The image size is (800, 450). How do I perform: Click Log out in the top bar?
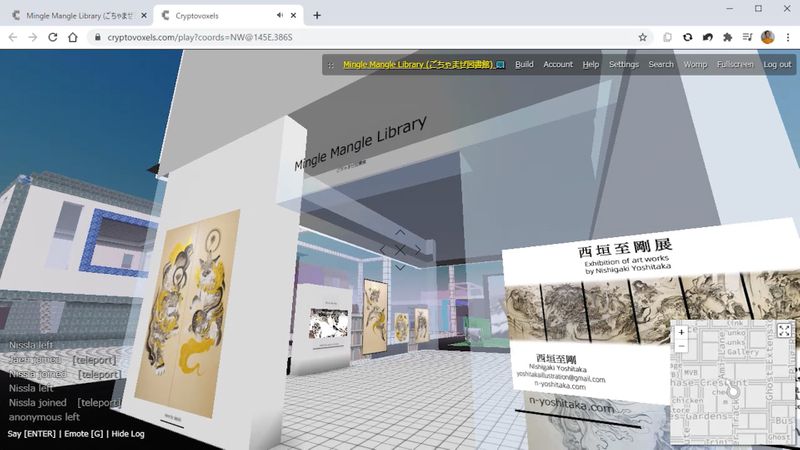[777, 64]
